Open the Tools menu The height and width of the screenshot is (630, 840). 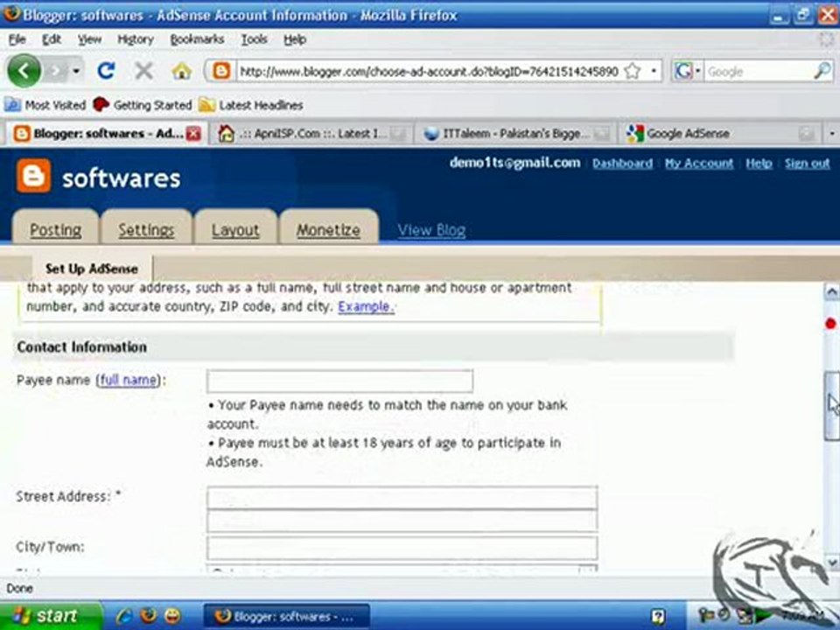coord(254,39)
